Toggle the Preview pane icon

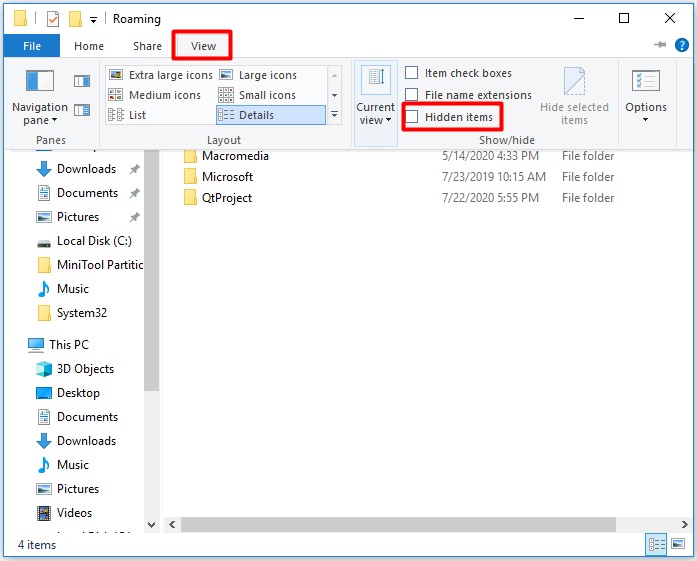coord(82,81)
